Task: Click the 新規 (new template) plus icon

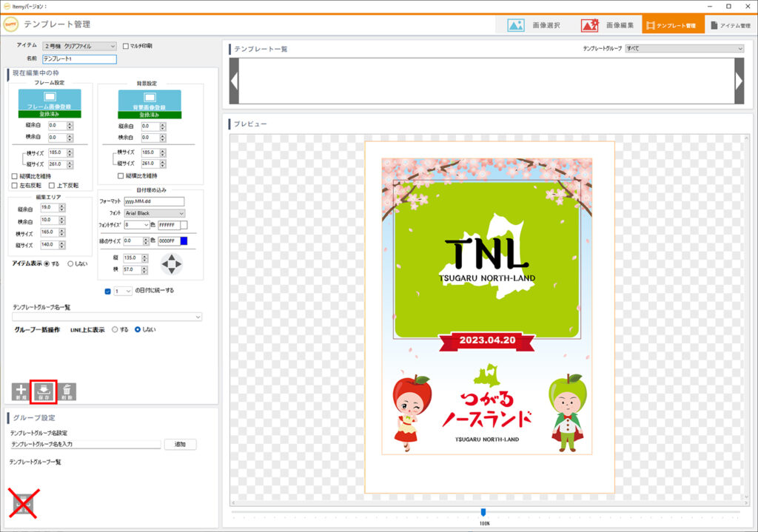Action: click(21, 391)
